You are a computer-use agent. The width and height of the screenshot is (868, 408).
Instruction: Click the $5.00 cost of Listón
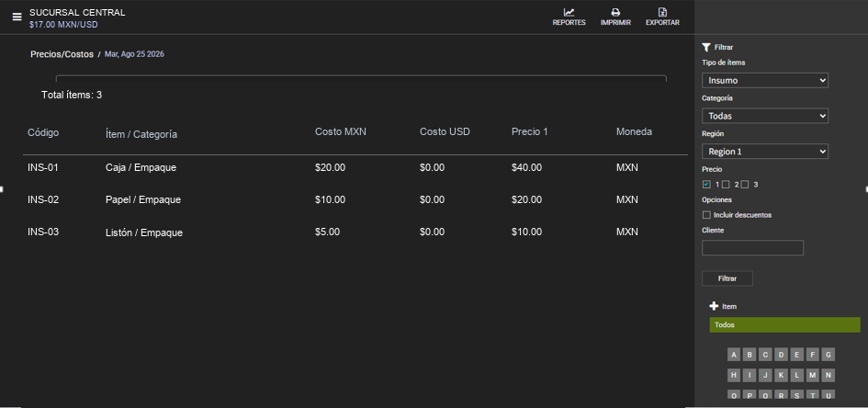pos(328,232)
